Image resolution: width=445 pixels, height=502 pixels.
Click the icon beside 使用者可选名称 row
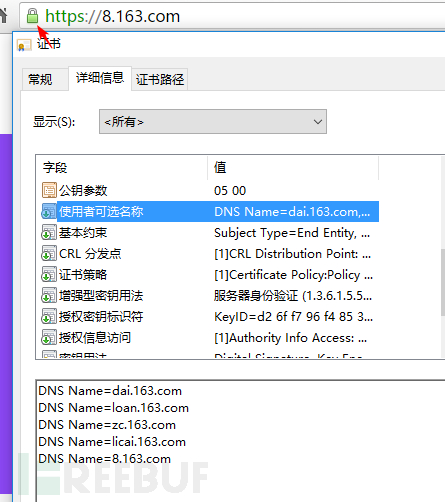pos(49,211)
